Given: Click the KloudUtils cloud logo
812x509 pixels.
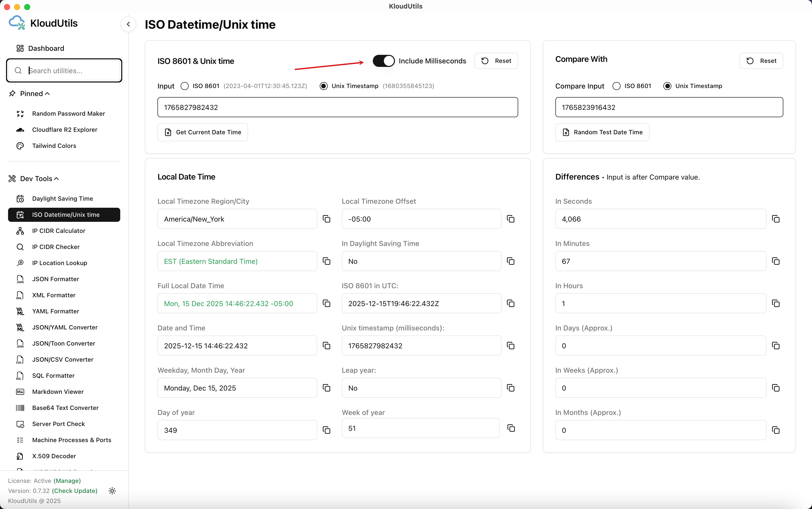Looking at the screenshot, I should [x=17, y=23].
